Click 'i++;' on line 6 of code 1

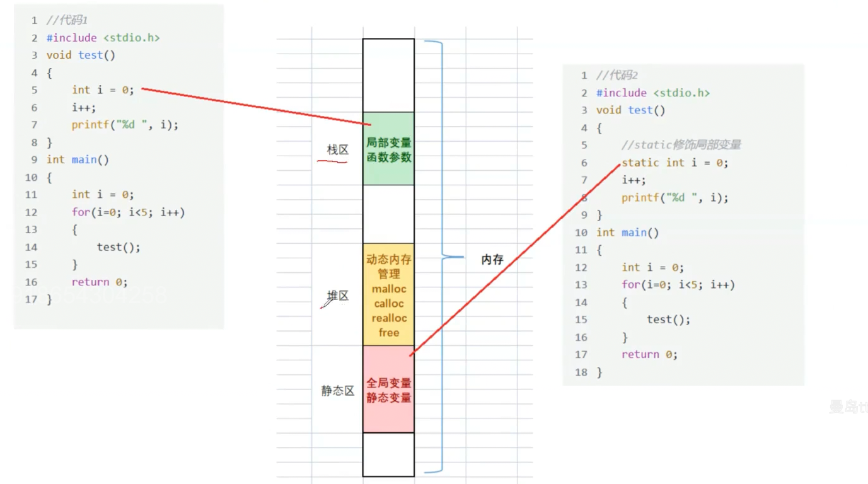84,107
